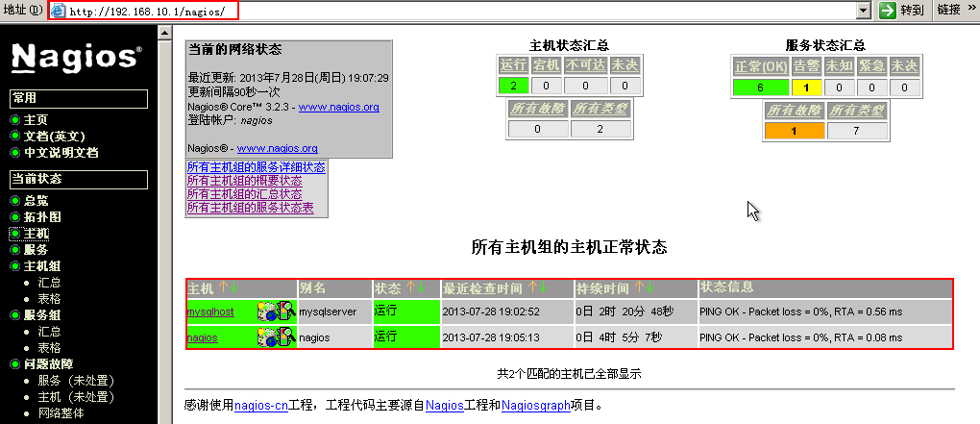This screenshot has height=424, width=980.
Task: Click green service OK count 6
Action: (761, 87)
